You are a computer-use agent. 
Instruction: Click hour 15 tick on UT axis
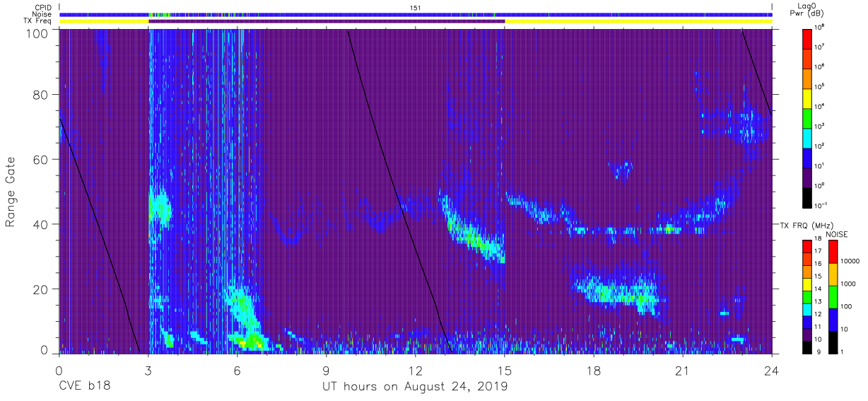point(505,370)
